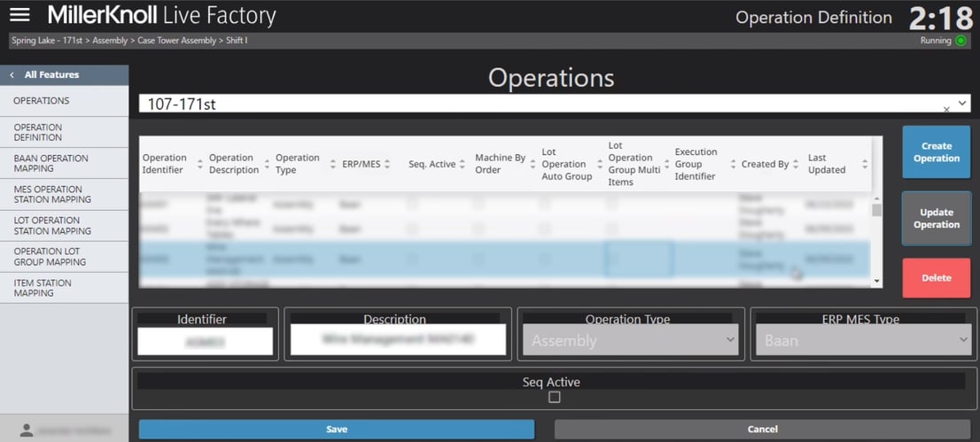Toggle Seq. Active checkbox in highlighted row
The height and width of the screenshot is (442, 980).
click(413, 259)
